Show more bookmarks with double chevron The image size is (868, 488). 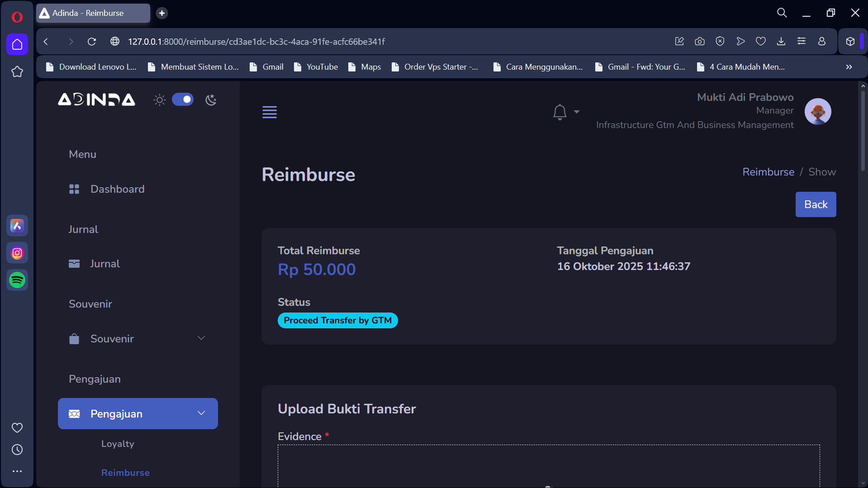point(849,67)
